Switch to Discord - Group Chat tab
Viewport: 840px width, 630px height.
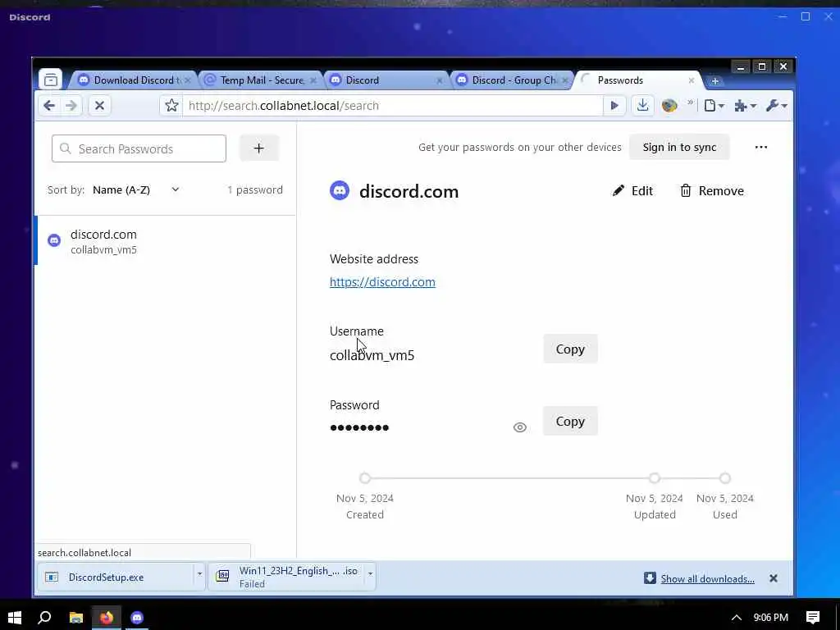pos(512,80)
